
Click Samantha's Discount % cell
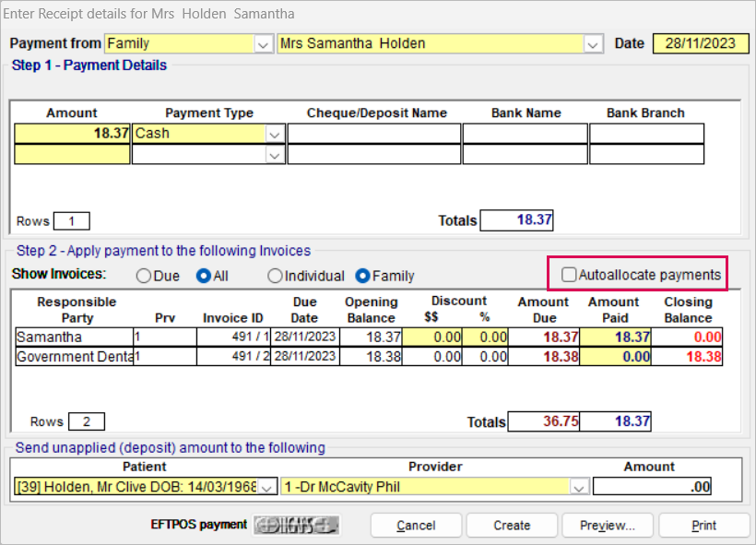(485, 337)
